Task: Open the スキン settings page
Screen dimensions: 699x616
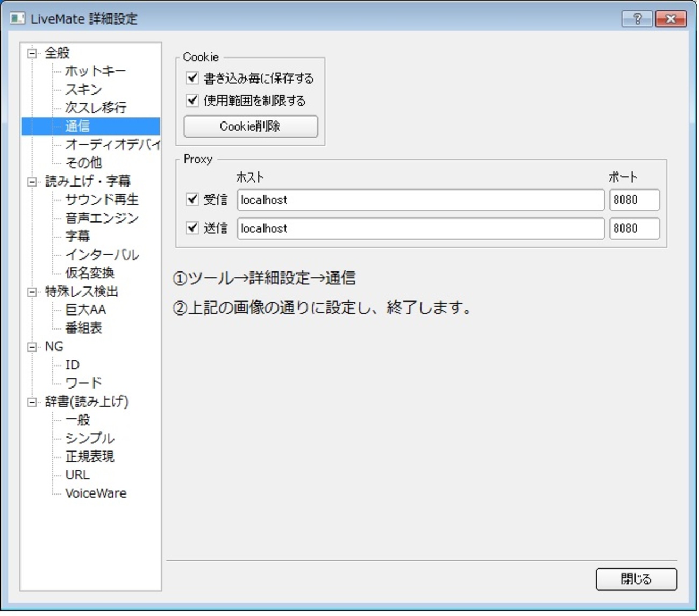Action: (x=82, y=89)
